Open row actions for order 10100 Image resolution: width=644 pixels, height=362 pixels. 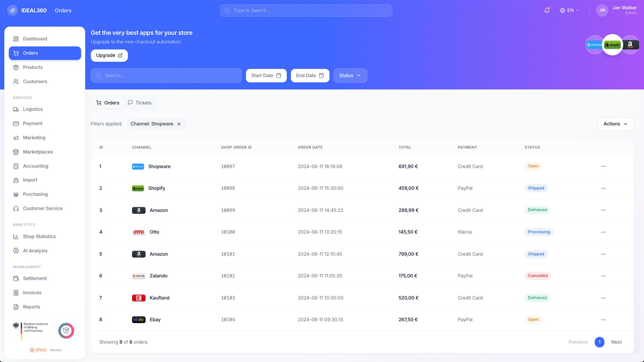603,232
